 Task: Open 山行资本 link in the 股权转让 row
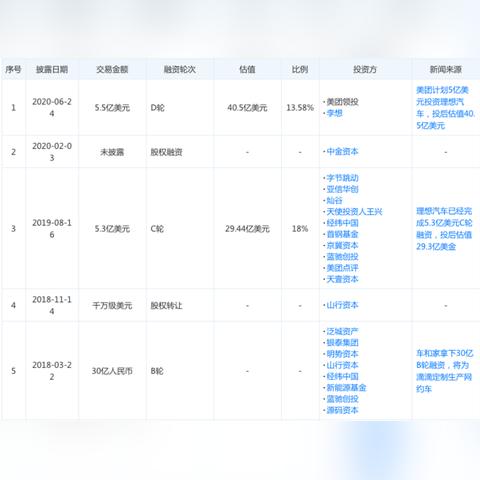[342, 305]
